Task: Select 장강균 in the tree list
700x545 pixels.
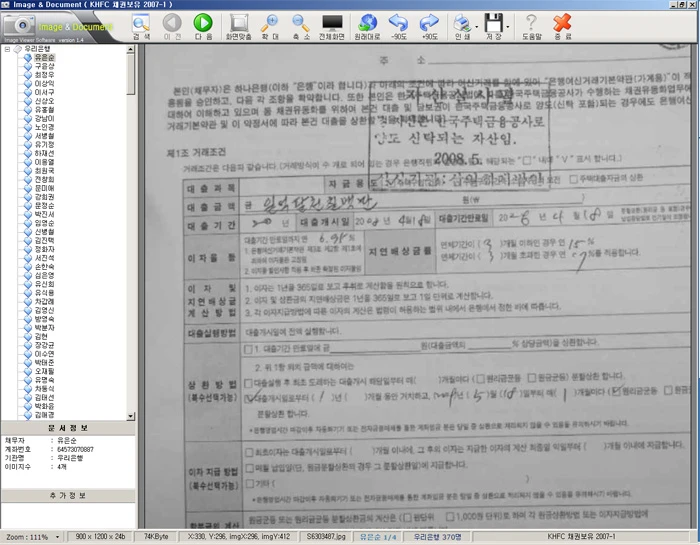Action: (x=45, y=345)
